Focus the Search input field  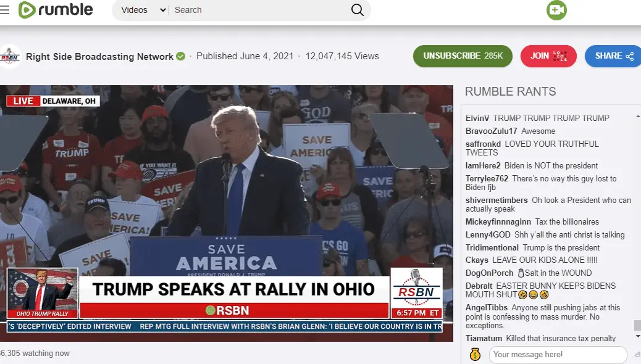point(259,10)
